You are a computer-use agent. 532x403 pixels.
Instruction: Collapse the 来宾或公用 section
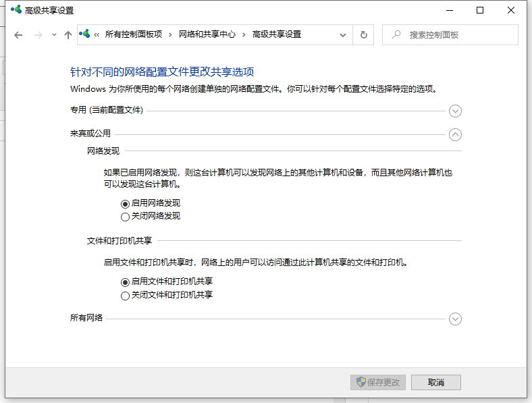(x=455, y=135)
